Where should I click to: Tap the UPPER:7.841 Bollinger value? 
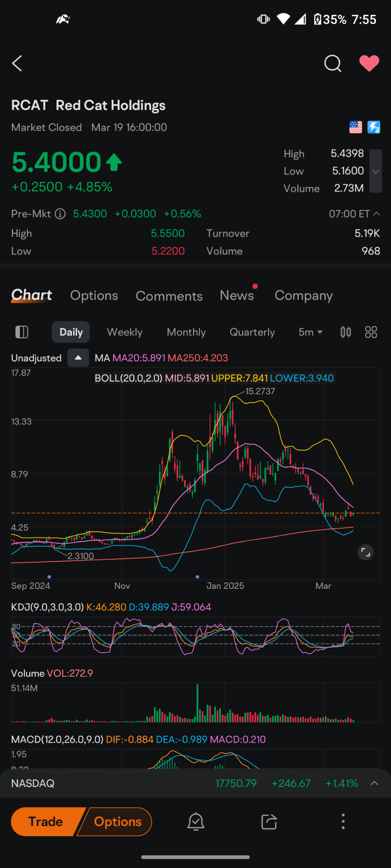point(240,378)
